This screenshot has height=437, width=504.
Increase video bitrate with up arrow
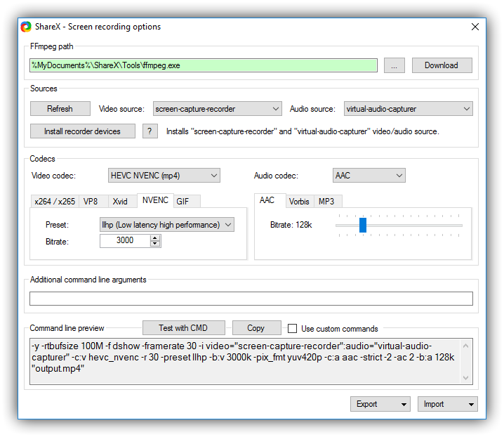coord(155,237)
